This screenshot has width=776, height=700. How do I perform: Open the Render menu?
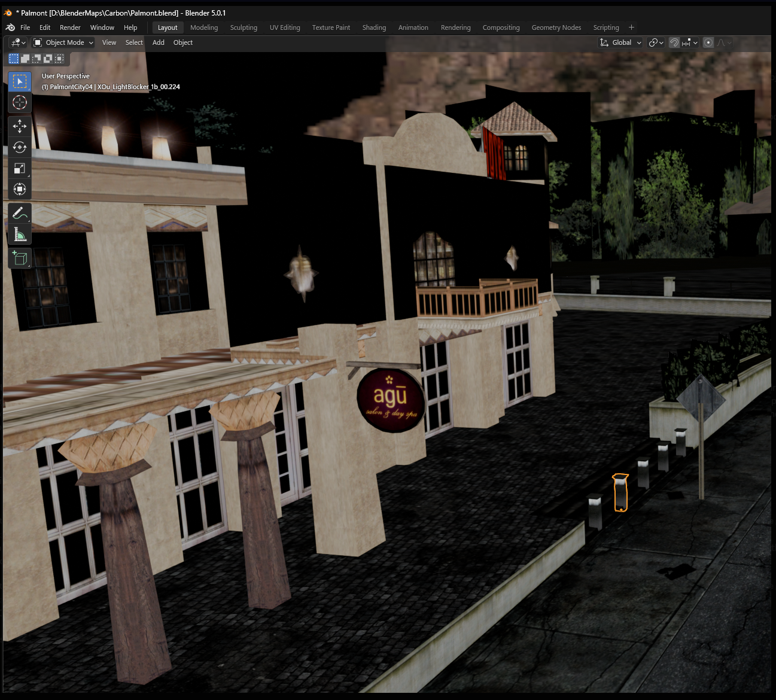coord(70,28)
